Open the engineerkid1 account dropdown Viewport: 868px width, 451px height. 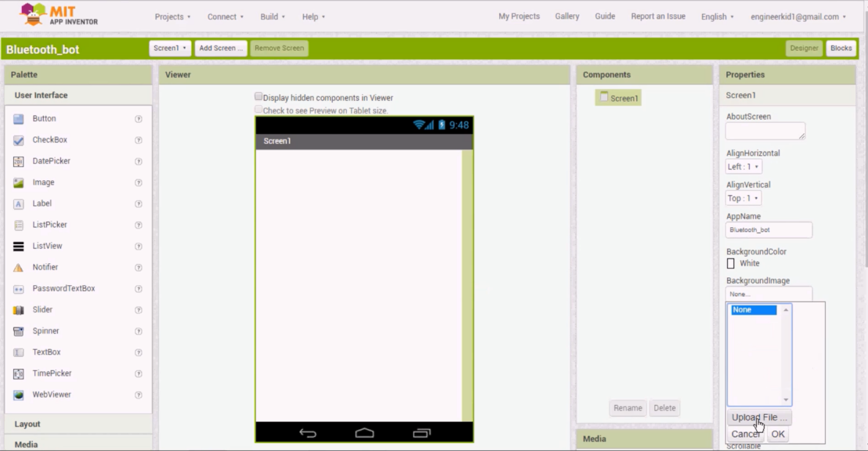click(x=798, y=16)
